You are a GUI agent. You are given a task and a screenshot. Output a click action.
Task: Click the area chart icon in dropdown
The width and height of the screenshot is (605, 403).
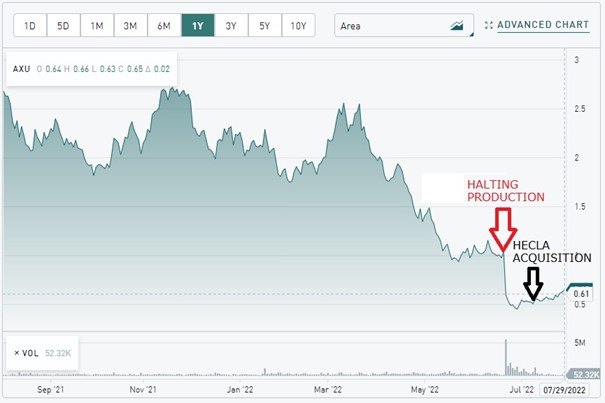tap(457, 26)
